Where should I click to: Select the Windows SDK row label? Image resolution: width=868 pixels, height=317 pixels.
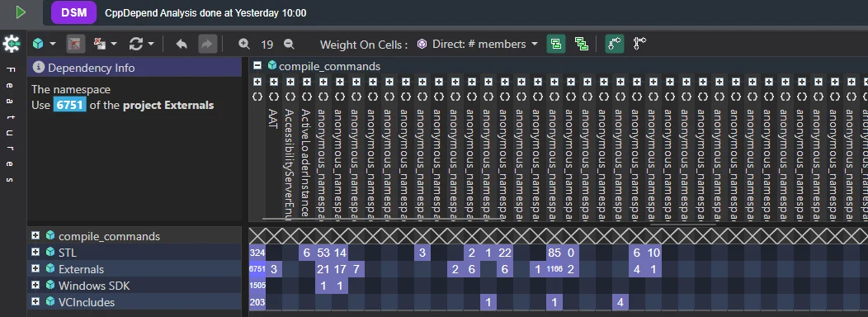pyautogui.click(x=94, y=286)
